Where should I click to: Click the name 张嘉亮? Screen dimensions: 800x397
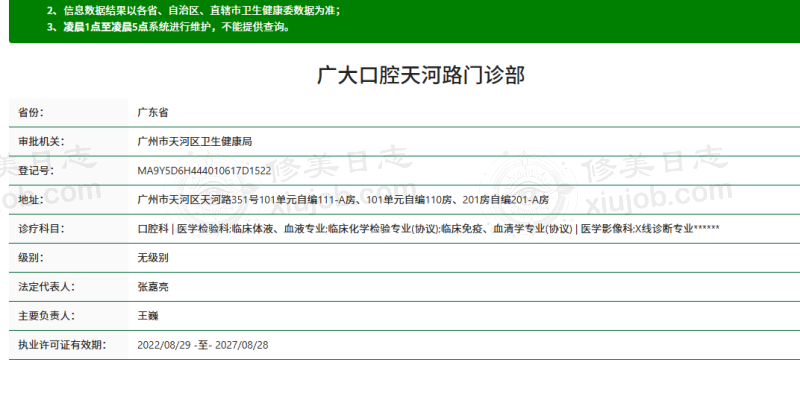coord(153,287)
